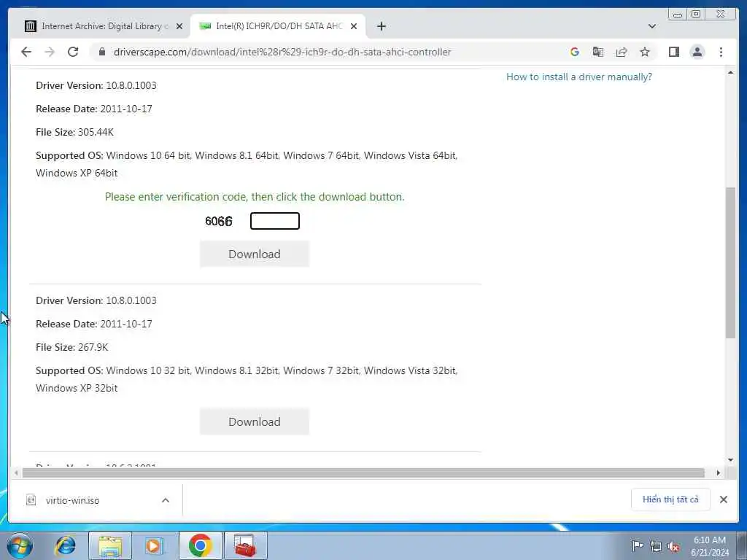Close the Intel ICH9R driver tab
The width and height of the screenshot is (747, 560).
click(x=354, y=26)
